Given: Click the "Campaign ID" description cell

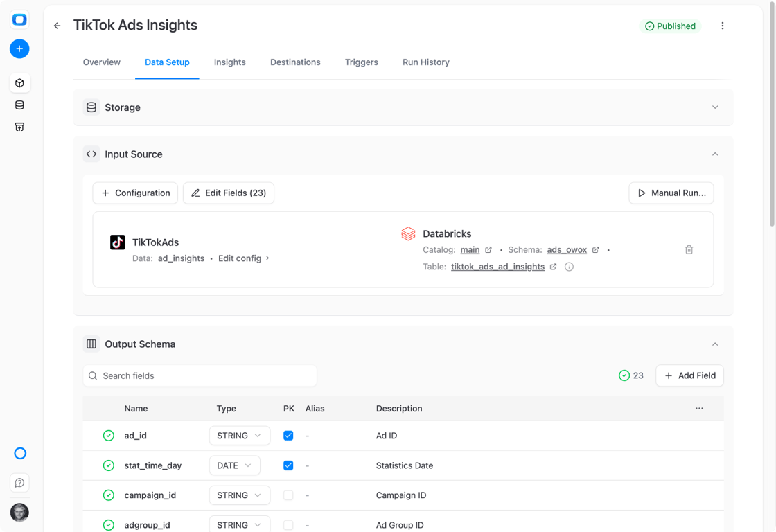Looking at the screenshot, I should click(401, 495).
